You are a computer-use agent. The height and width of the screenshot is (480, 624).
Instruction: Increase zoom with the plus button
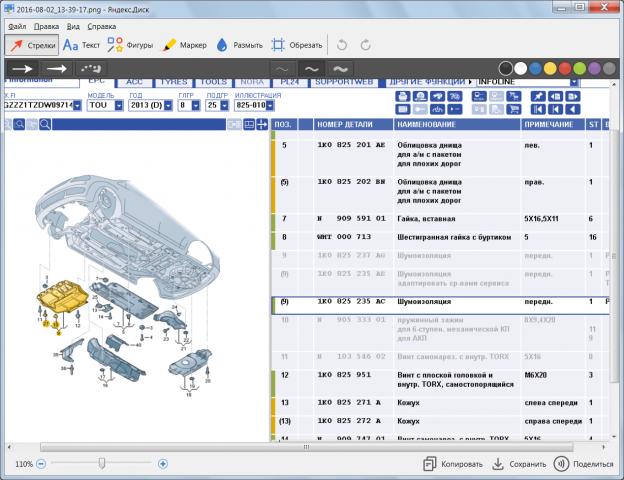point(163,464)
